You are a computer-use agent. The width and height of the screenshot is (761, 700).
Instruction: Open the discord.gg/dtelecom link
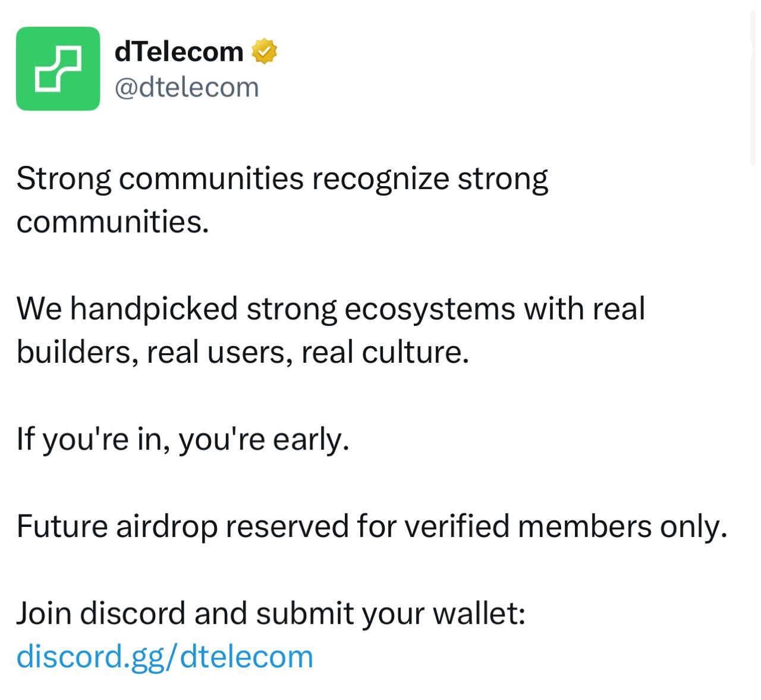click(x=165, y=657)
